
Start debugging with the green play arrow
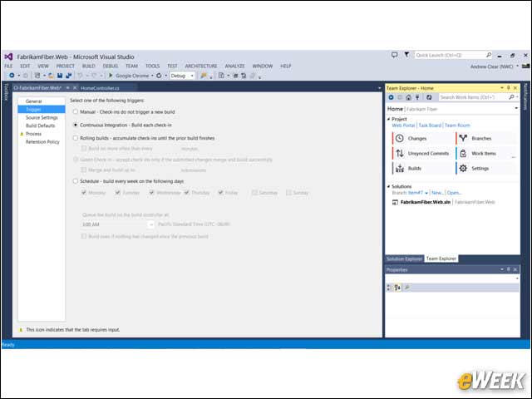click(x=111, y=76)
